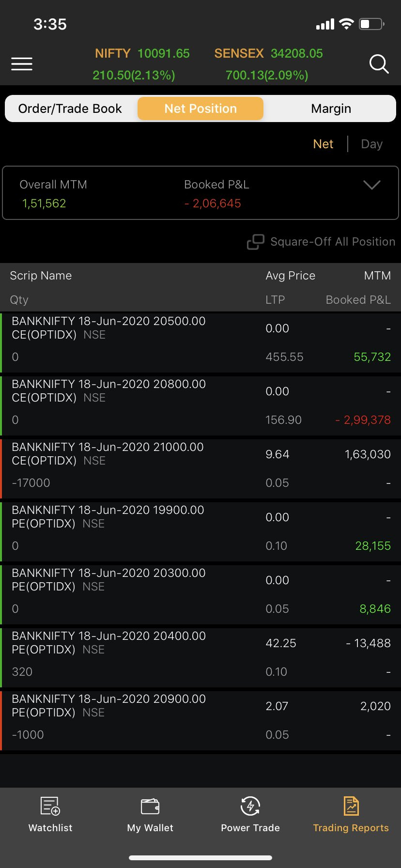The width and height of the screenshot is (401, 868).
Task: Tap the search magnifier icon
Action: tap(379, 64)
